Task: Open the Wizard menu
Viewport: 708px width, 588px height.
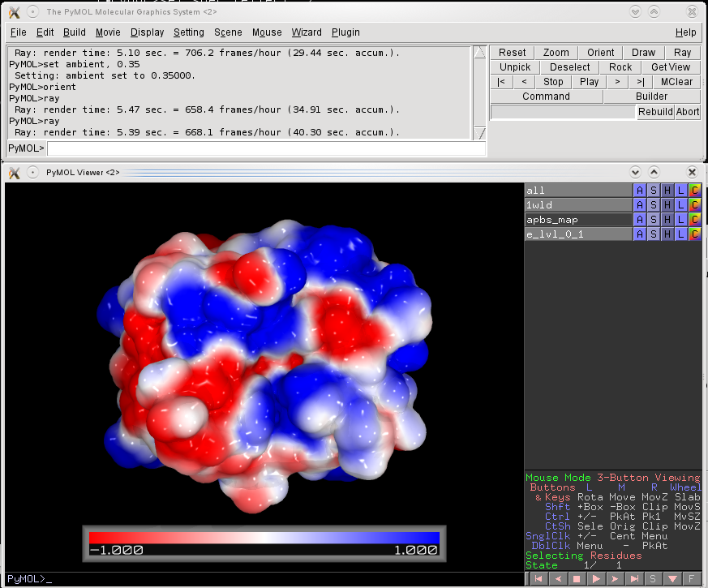Action: [x=306, y=32]
